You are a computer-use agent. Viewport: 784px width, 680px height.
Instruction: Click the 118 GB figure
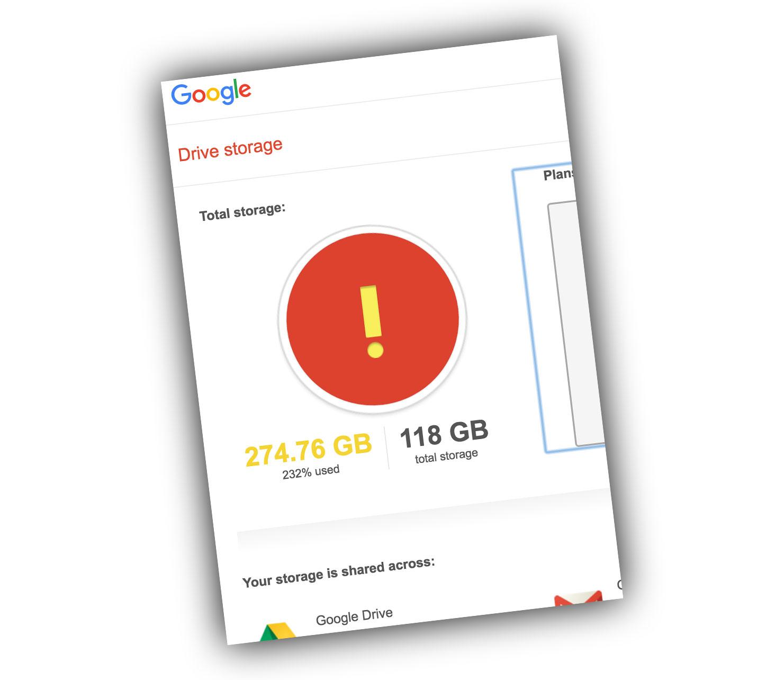pos(444,434)
